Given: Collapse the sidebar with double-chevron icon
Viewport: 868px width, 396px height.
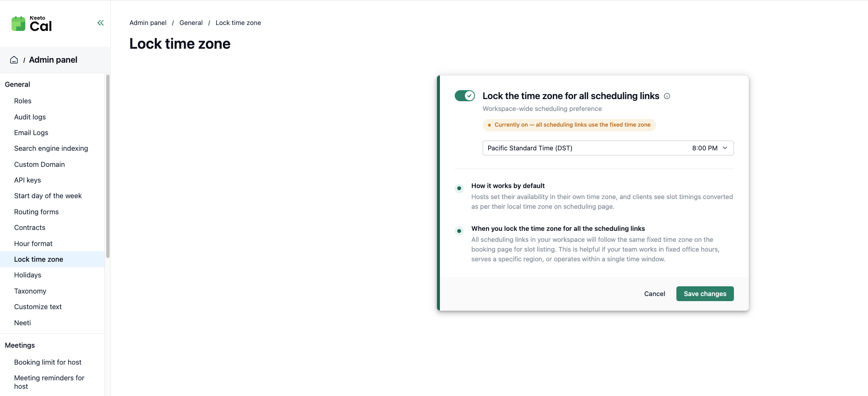Looking at the screenshot, I should [100, 23].
